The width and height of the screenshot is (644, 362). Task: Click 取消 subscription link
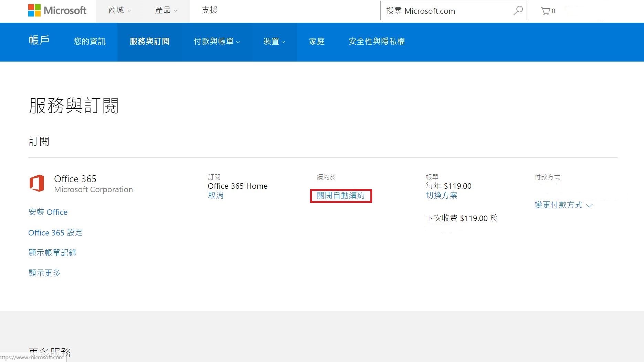(x=216, y=195)
